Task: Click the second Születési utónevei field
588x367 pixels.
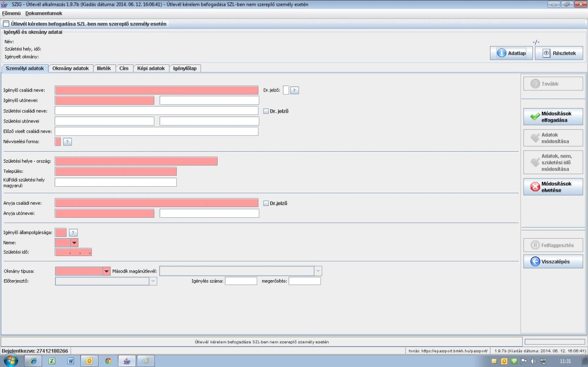Action: tap(209, 121)
